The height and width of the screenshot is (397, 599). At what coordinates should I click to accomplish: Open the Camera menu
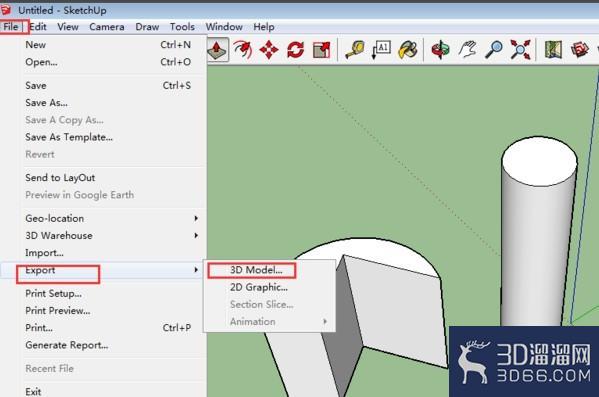(x=107, y=27)
